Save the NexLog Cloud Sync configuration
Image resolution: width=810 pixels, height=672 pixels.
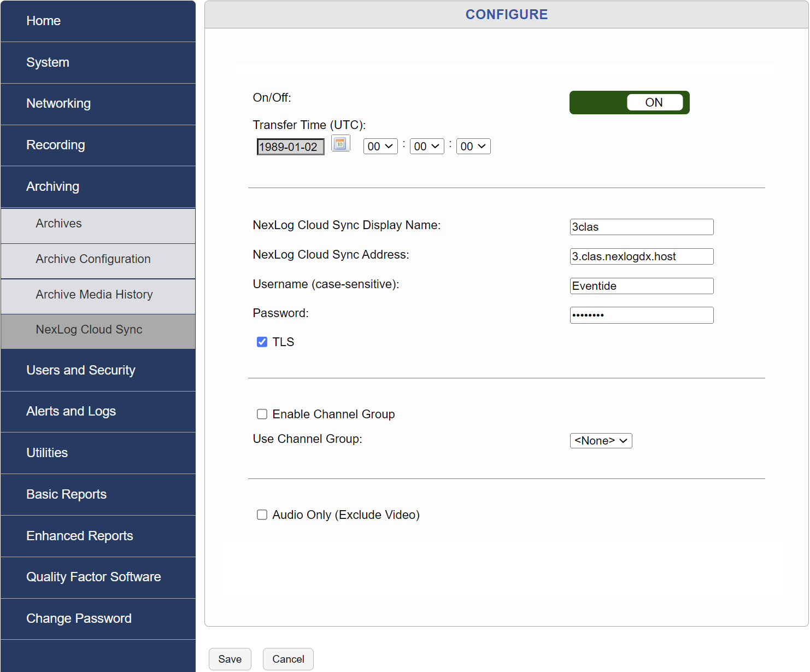tap(230, 659)
